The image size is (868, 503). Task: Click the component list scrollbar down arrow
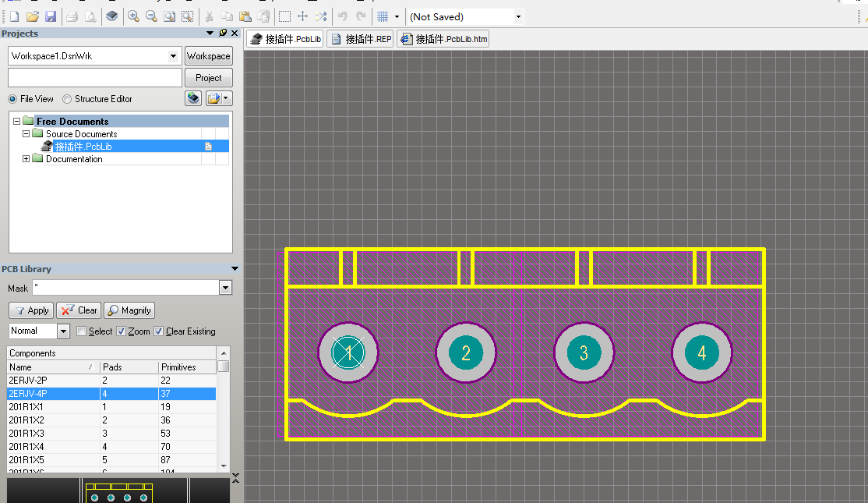(x=224, y=466)
